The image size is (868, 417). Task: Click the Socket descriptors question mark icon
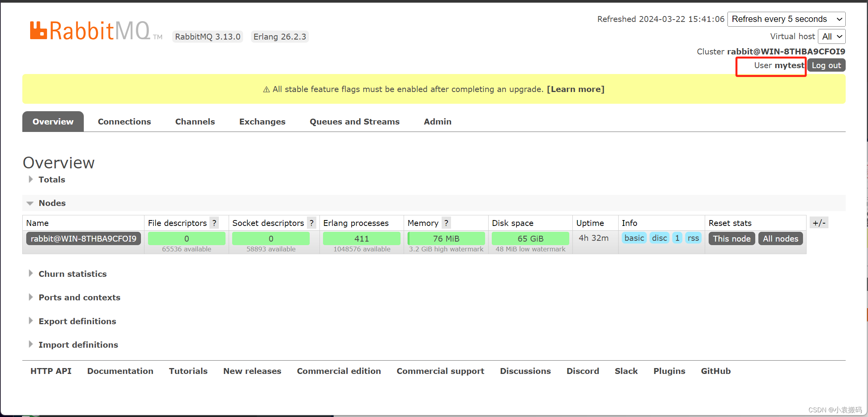pos(311,223)
